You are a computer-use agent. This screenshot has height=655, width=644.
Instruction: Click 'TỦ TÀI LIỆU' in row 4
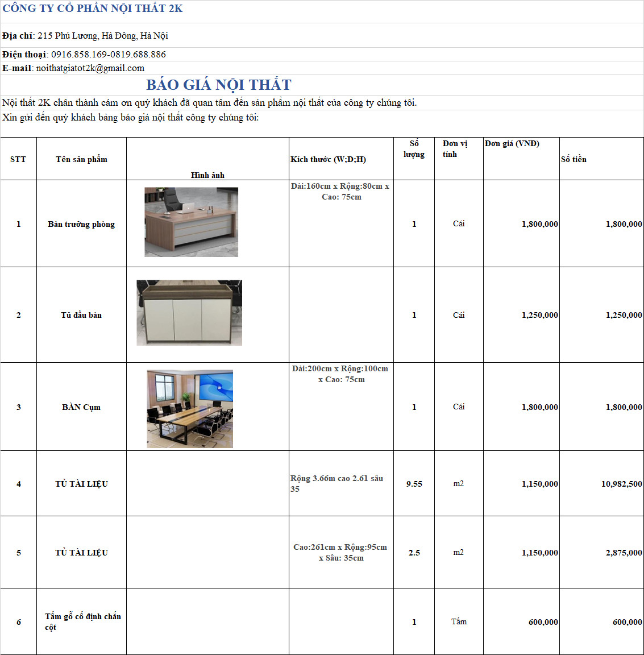coord(81,484)
